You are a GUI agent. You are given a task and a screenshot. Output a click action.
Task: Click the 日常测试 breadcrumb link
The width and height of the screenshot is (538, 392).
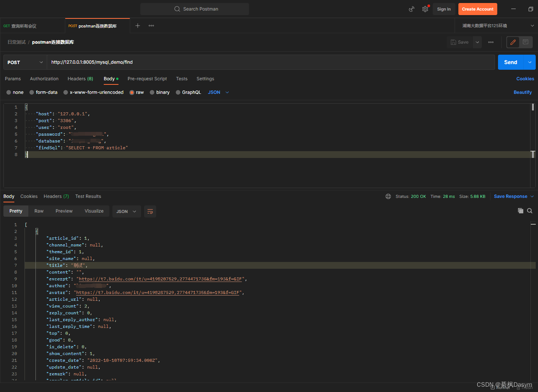point(17,42)
